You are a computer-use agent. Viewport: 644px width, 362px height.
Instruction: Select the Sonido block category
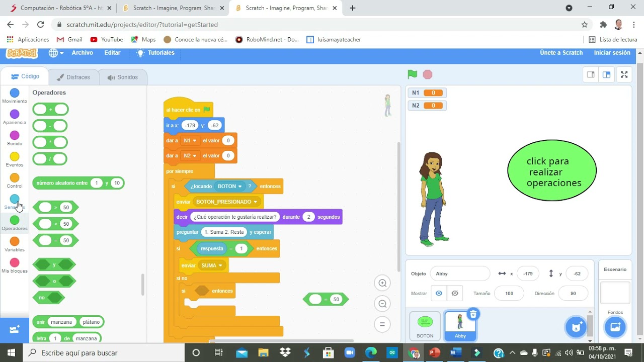click(15, 138)
